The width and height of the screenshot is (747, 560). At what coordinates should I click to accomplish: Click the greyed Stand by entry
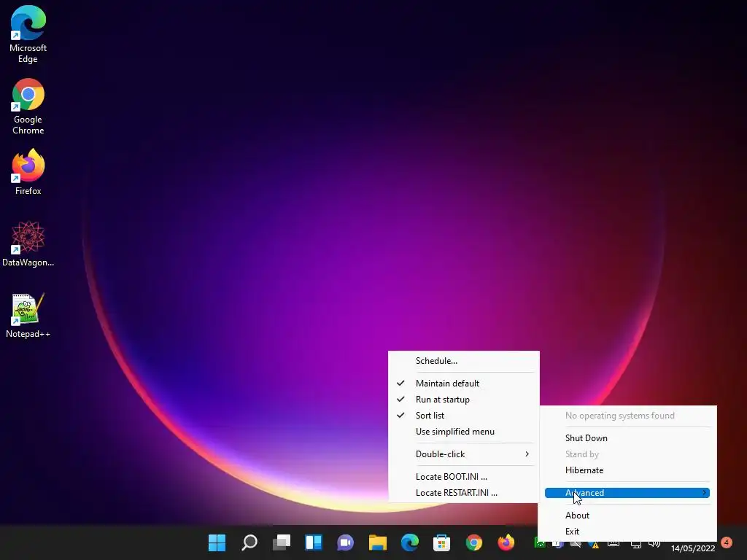pyautogui.click(x=627, y=454)
